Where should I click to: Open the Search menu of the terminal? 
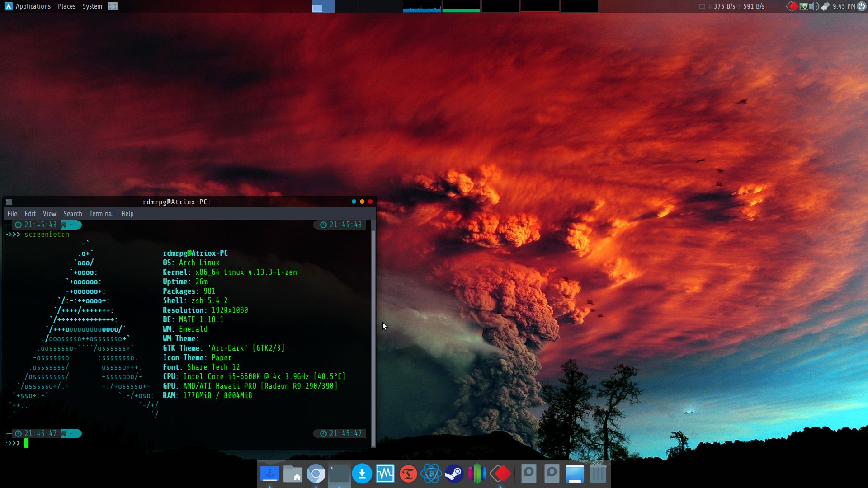coord(73,213)
